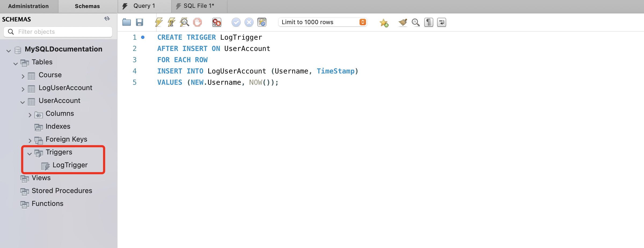
Task: Toggle word wrap toolbar button
Action: click(441, 22)
